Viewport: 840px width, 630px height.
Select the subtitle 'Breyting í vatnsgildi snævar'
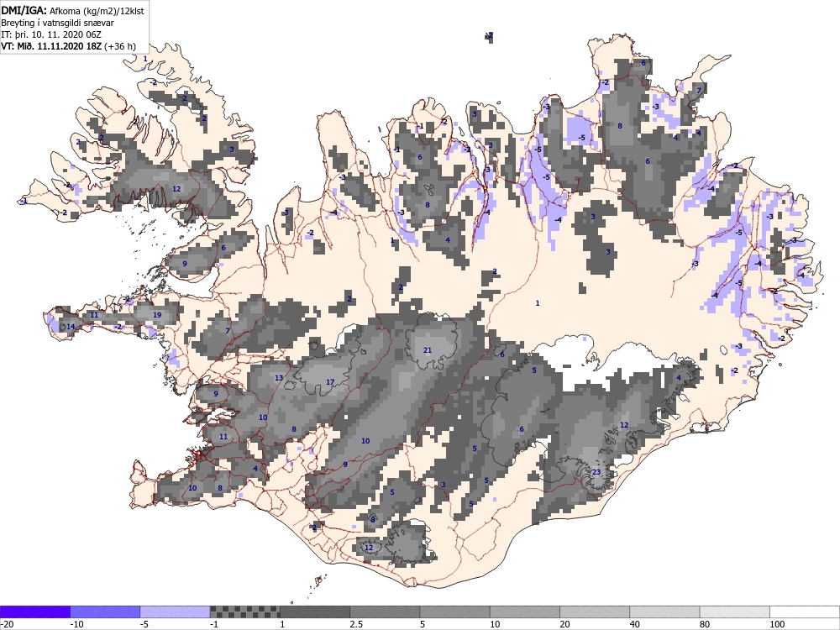coord(57,23)
